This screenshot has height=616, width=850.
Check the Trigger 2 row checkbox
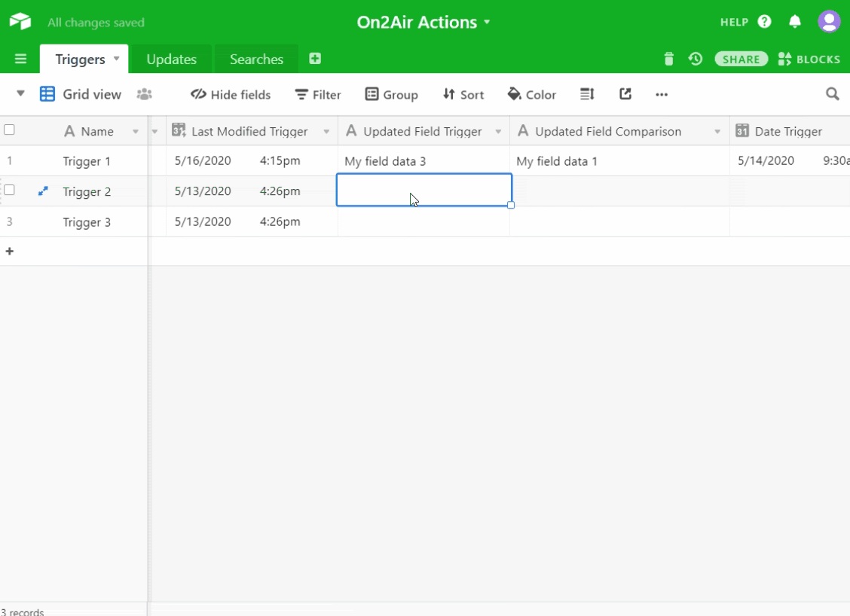click(x=10, y=191)
